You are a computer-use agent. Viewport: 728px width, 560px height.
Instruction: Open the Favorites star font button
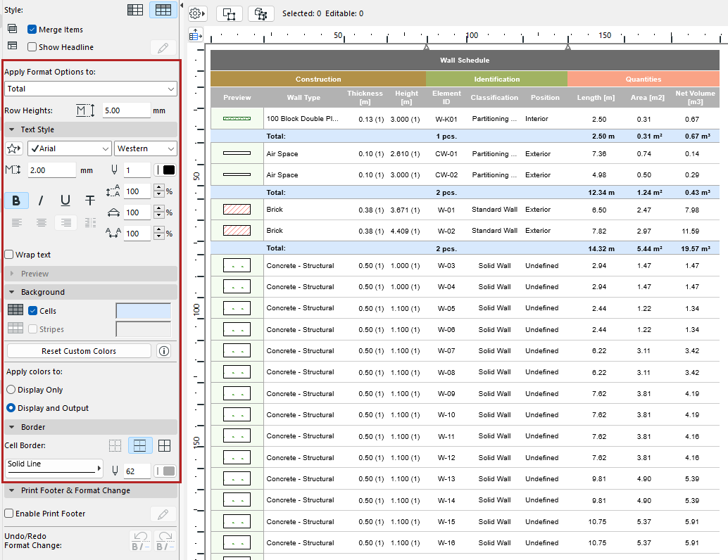(14, 149)
